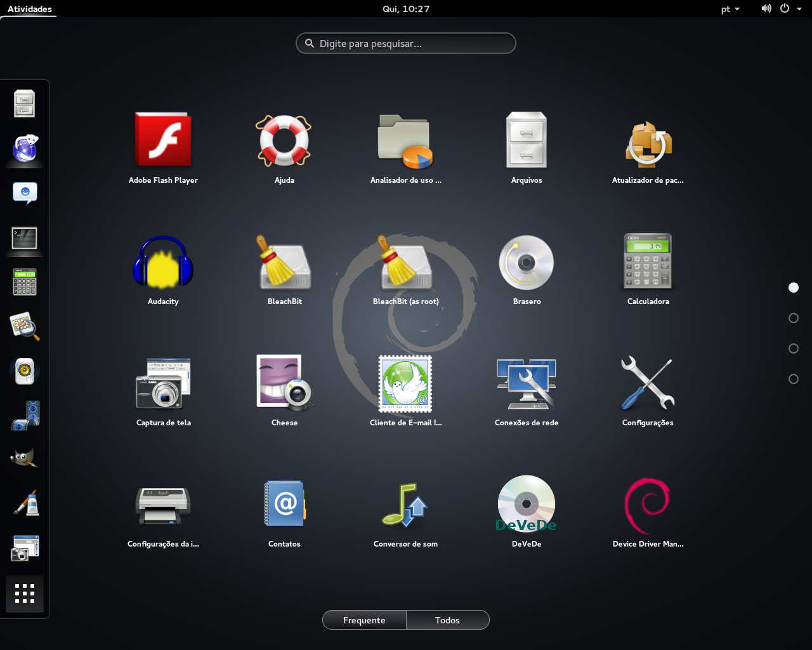Select the Todos tab
The width and height of the screenshot is (812, 650).
tap(447, 620)
